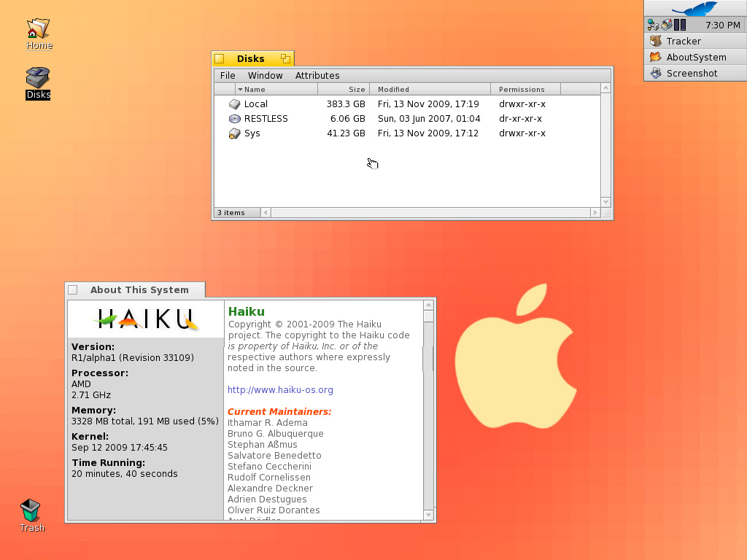
Task: Switch to Screenshot in the Deskbar
Action: [x=695, y=74]
